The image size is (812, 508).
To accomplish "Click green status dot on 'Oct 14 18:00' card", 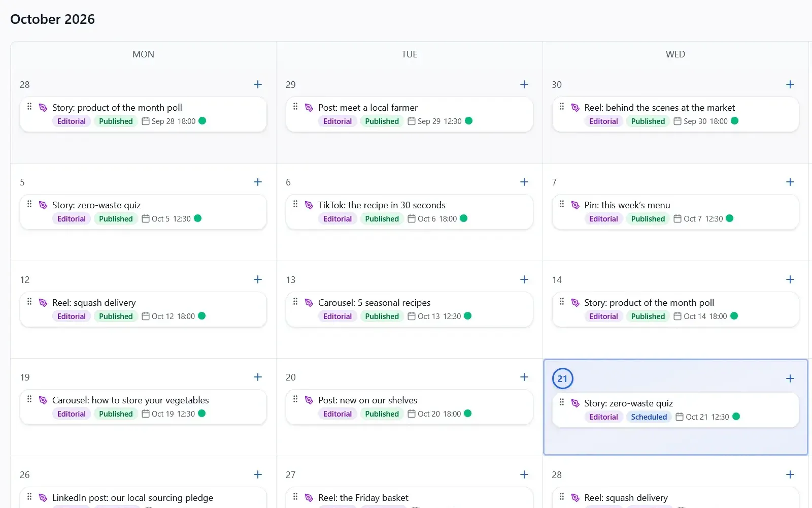I will (734, 316).
